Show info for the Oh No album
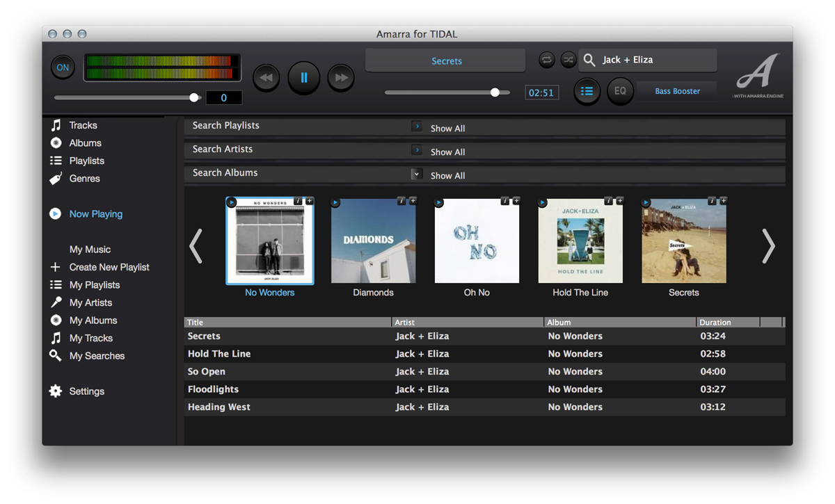 point(504,201)
